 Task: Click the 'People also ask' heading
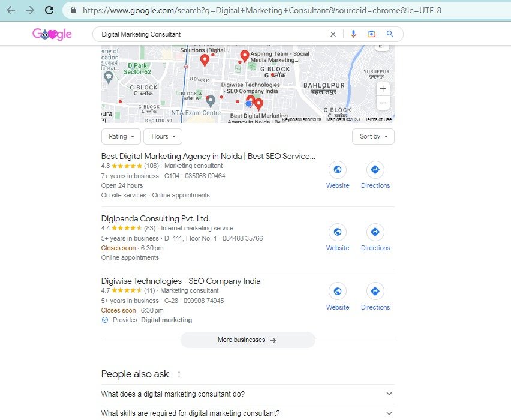click(135, 374)
